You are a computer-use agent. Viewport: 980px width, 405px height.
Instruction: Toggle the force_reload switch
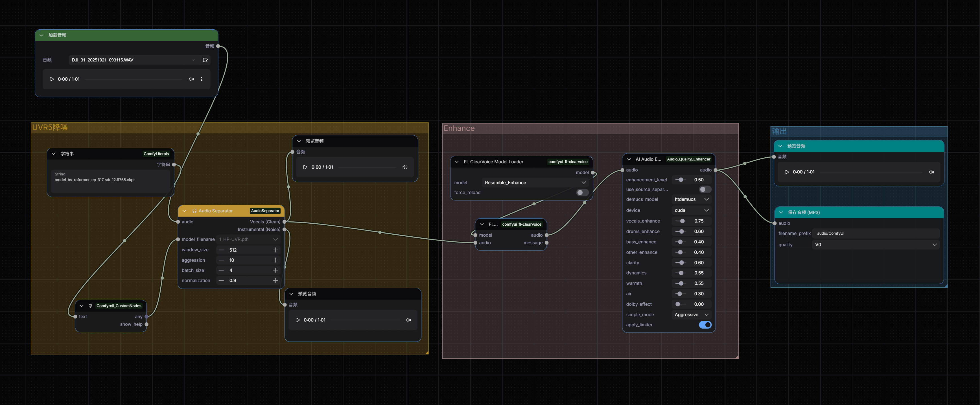pos(582,192)
